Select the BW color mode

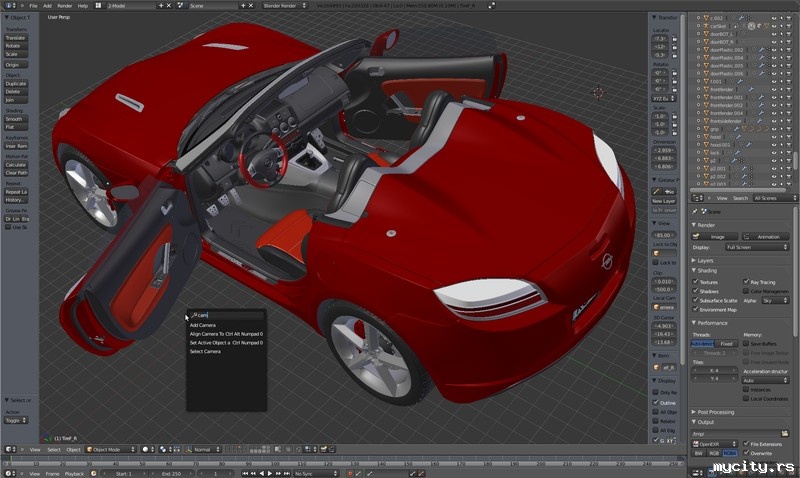point(698,453)
